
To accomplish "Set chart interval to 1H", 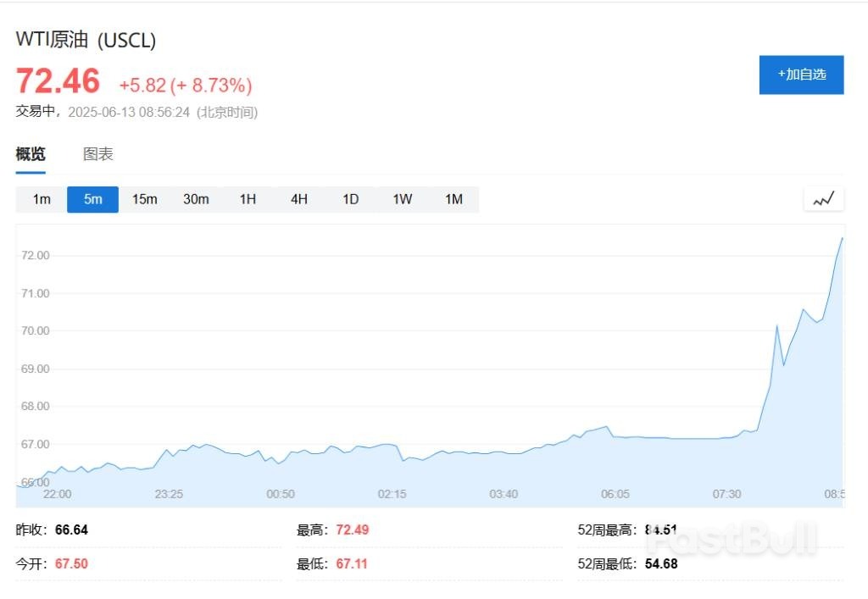I will point(248,200).
